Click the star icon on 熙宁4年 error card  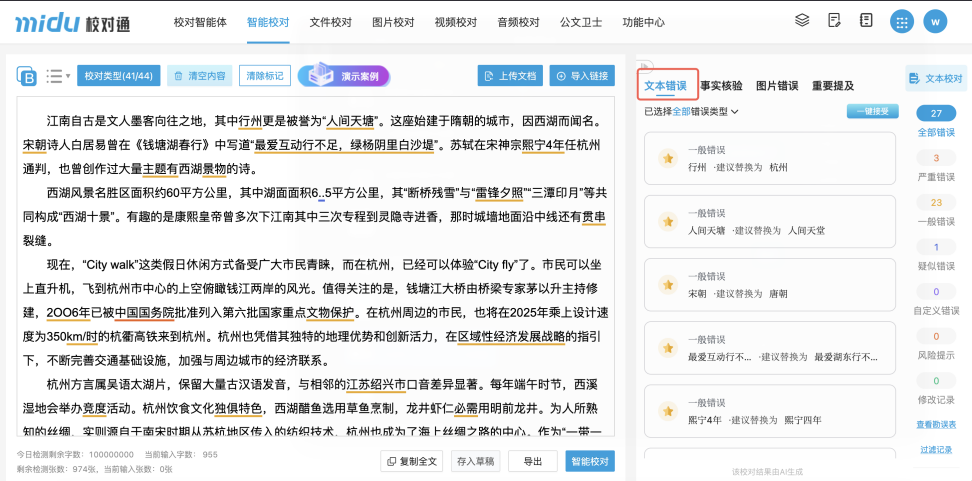(x=668, y=412)
